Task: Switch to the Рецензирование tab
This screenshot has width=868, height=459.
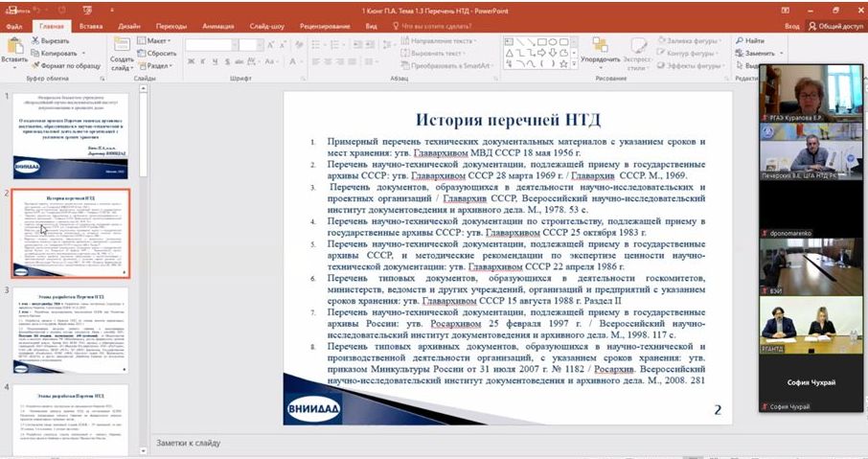Action: click(325, 26)
